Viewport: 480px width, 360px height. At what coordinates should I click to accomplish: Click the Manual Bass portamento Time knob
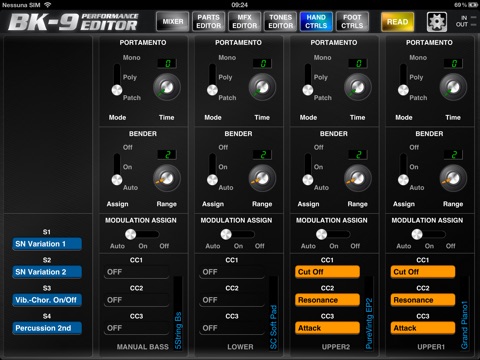(167, 87)
